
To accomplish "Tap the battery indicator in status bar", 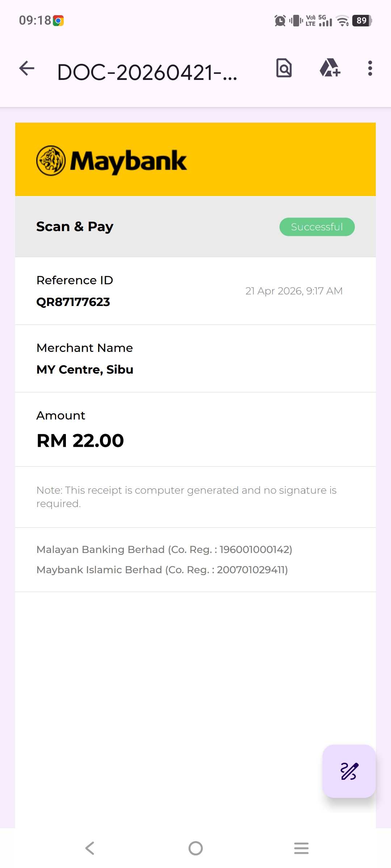I will point(362,21).
